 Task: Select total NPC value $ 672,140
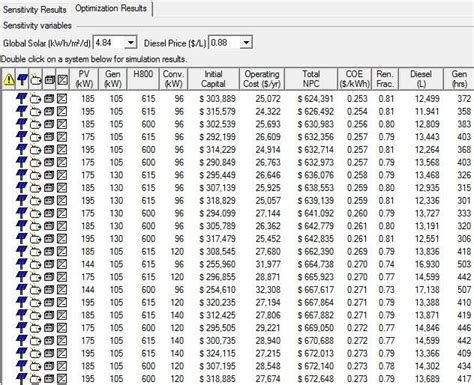click(316, 366)
